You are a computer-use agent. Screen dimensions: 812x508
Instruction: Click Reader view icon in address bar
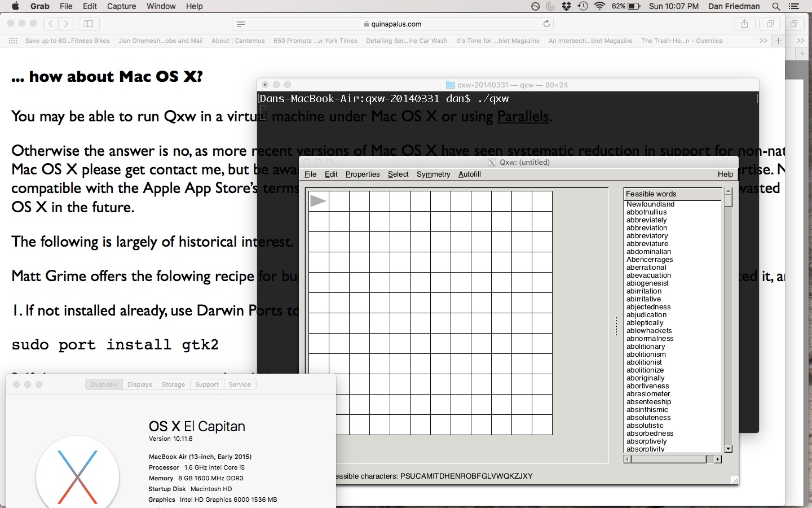point(241,24)
